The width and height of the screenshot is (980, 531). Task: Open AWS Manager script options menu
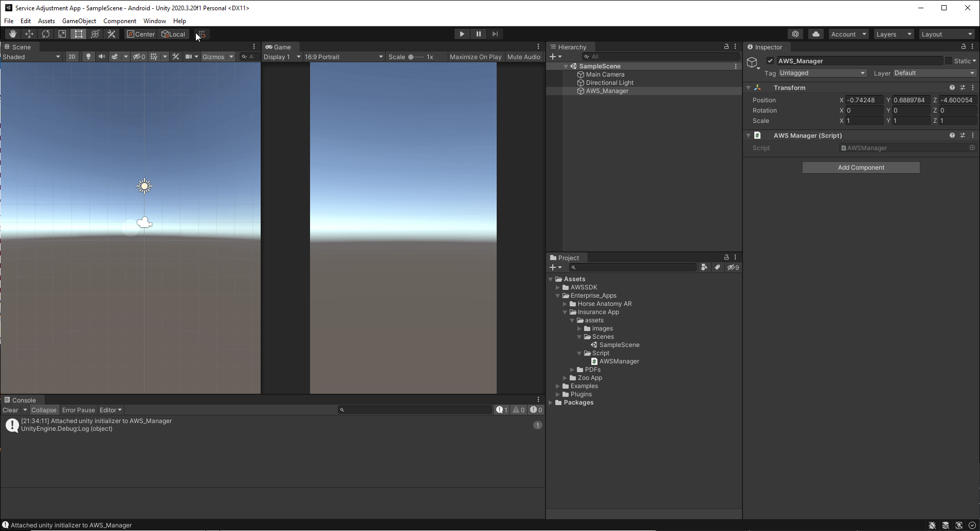[x=973, y=135]
